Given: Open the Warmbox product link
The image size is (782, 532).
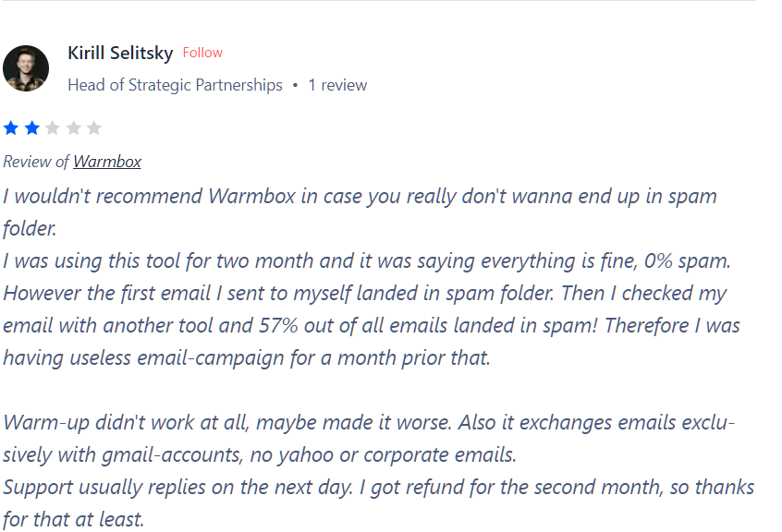Looking at the screenshot, I should pyautogui.click(x=107, y=162).
